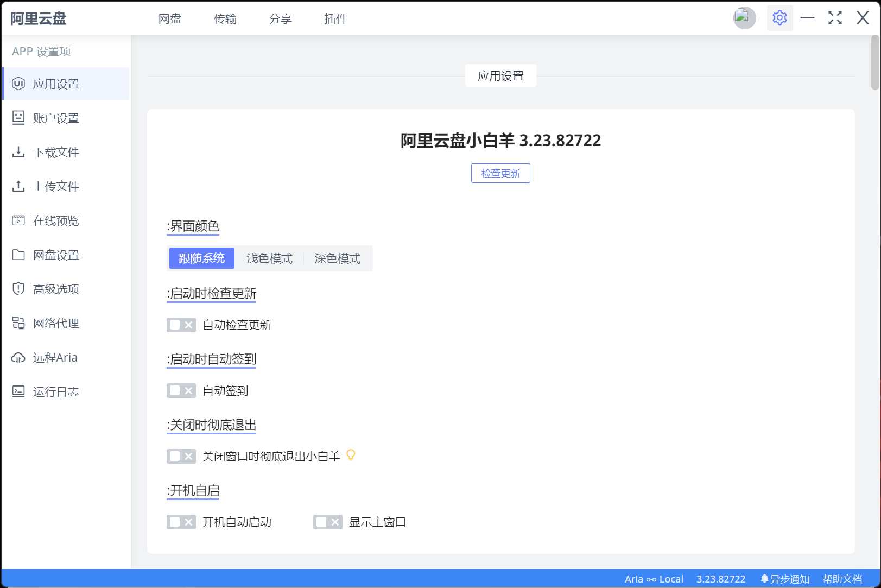Select 深色模式 color mode
Screen dimensions: 881x588
tap(337, 258)
